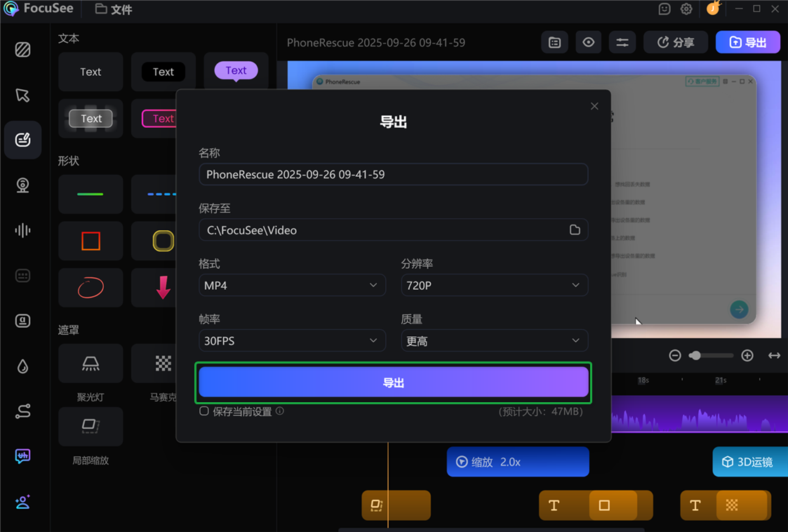Click the 保存至 path field
The width and height of the screenshot is (788, 532).
click(394, 230)
